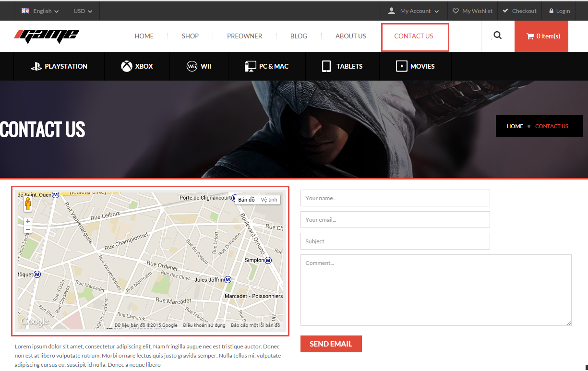This screenshot has width=588, height=371.
Task: Click the Wii logo icon
Action: [192, 66]
